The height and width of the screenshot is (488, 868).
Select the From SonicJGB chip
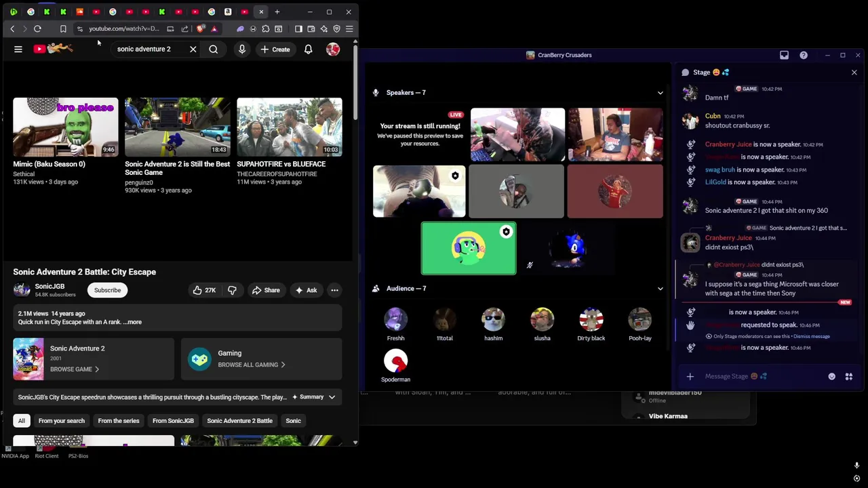[x=173, y=421]
